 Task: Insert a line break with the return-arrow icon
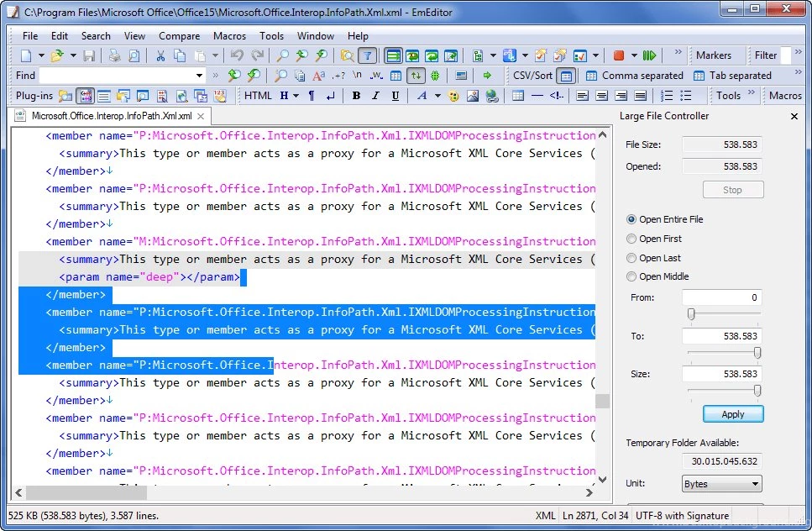[330, 95]
